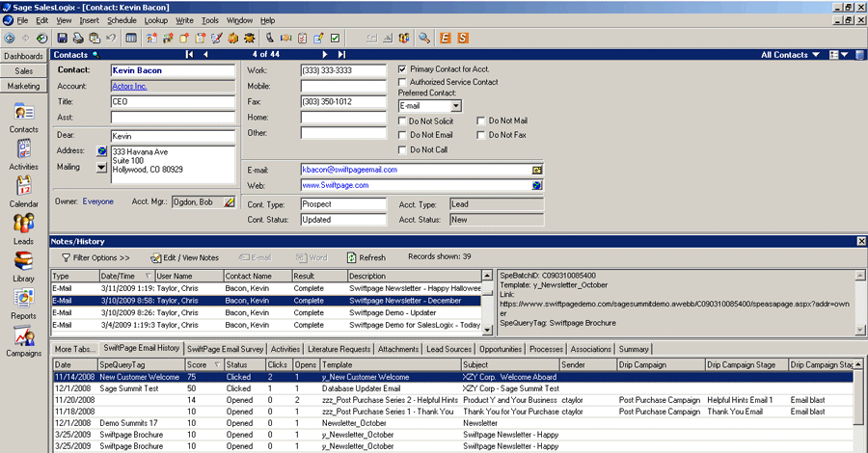Open the Tools menu
868x453 pixels.
coord(210,20)
